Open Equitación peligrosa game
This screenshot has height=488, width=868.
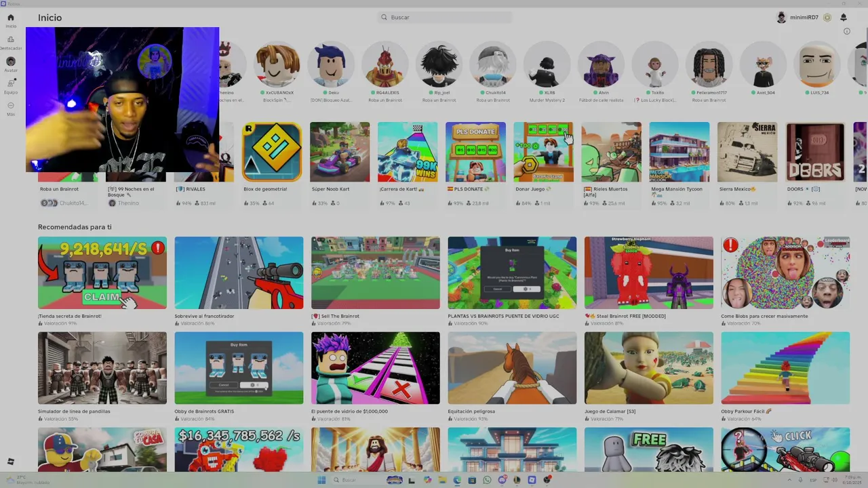point(512,368)
